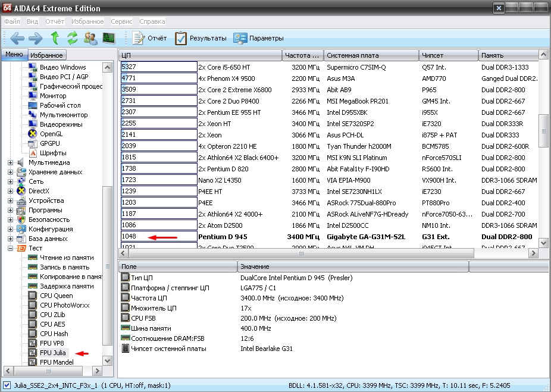Open the users icon in toolbar
This screenshot has width=551, height=392.
(90, 38)
